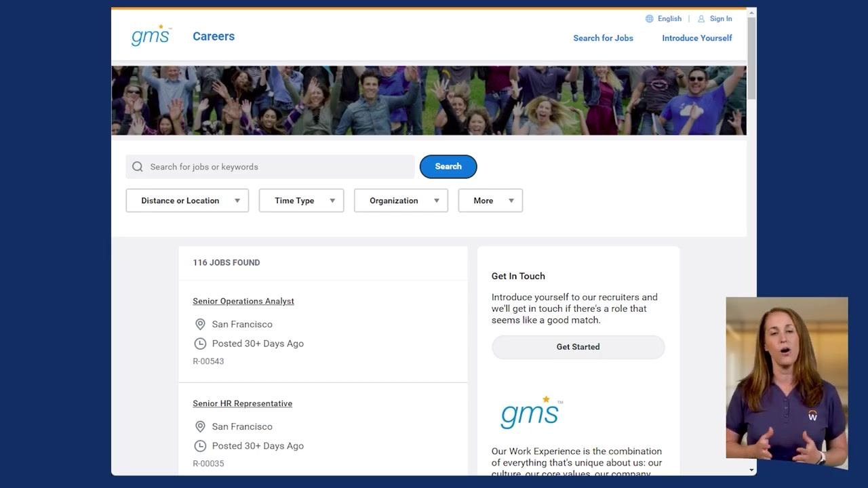The width and height of the screenshot is (868, 488).
Task: Expand the More filters dropdown
Action: pos(490,201)
